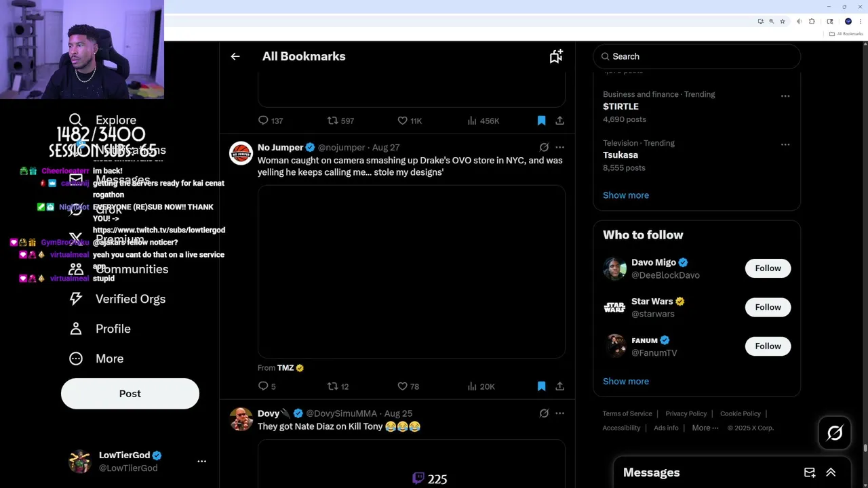The height and width of the screenshot is (488, 868).
Task: Open LowTierGod account avatar
Action: pyautogui.click(x=80, y=461)
